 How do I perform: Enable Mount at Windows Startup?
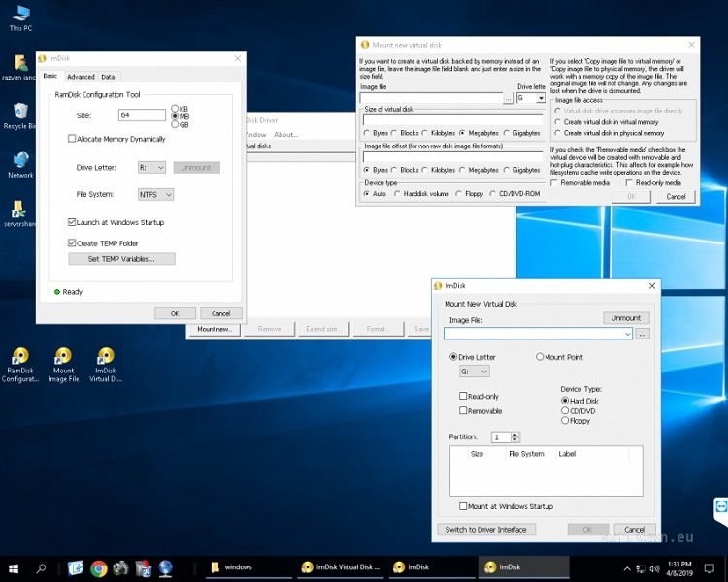tap(463, 506)
